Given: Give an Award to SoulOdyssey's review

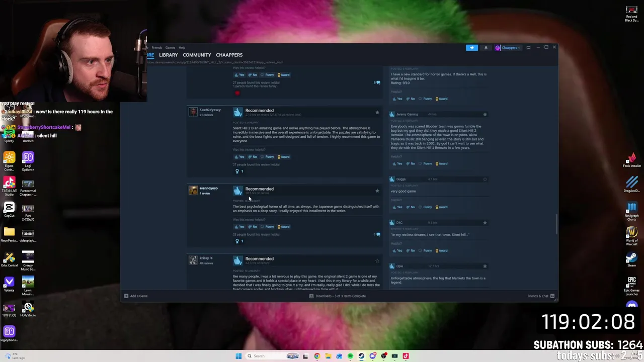Looking at the screenshot, I should (x=284, y=157).
